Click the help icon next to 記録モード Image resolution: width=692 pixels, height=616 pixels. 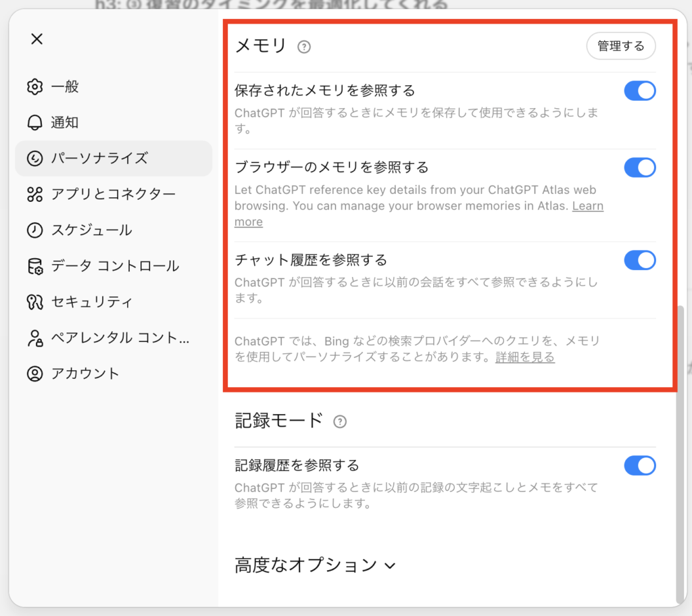[340, 421]
